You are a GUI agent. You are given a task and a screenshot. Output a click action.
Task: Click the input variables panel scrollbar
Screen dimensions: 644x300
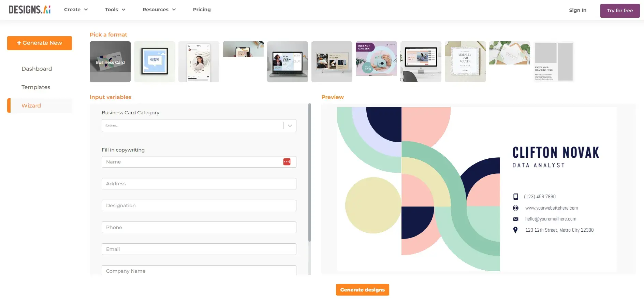point(310,172)
